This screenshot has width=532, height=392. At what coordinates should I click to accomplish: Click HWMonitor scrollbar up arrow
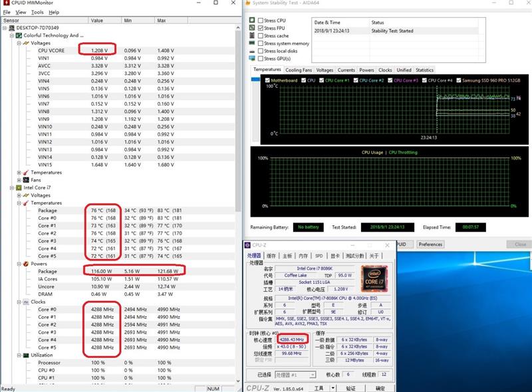pos(238,28)
